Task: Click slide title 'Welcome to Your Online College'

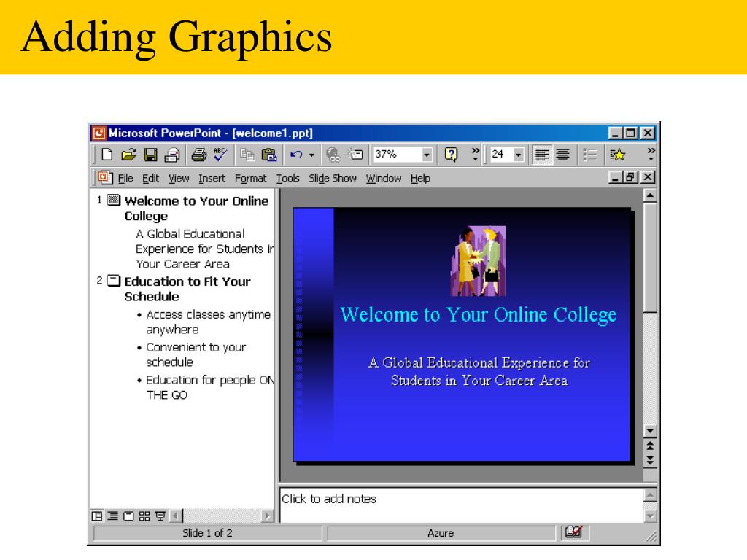Action: (x=478, y=315)
